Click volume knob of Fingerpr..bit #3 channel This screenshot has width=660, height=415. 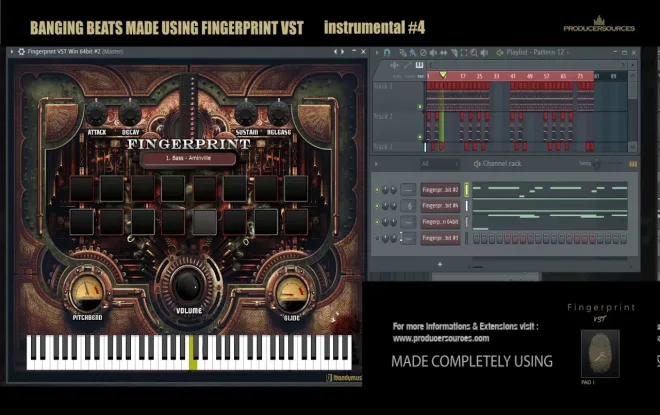[393, 238]
